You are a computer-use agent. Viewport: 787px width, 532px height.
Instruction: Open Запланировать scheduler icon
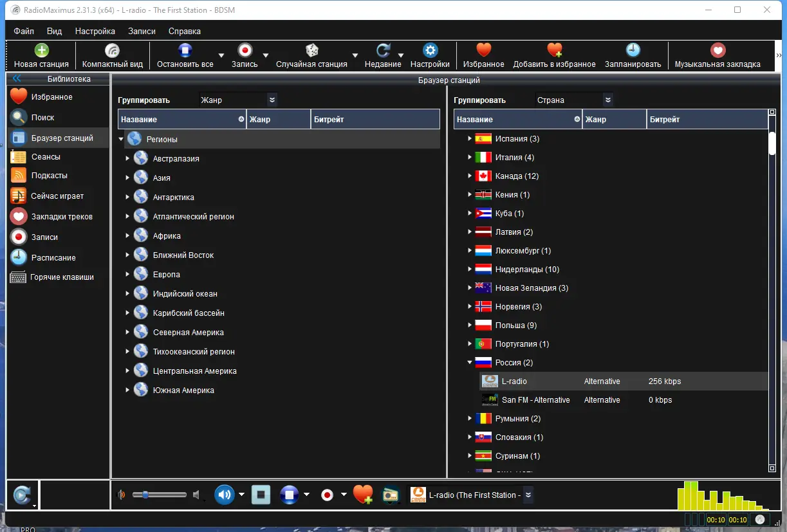(x=633, y=56)
